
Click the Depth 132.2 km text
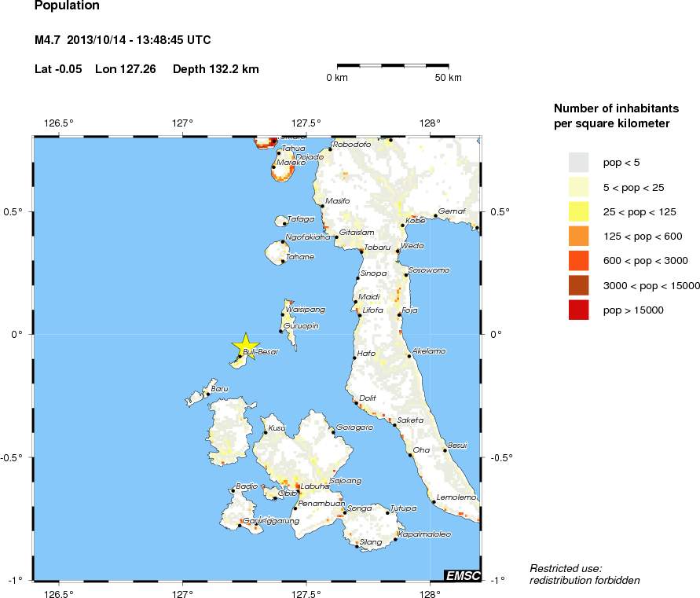point(215,69)
